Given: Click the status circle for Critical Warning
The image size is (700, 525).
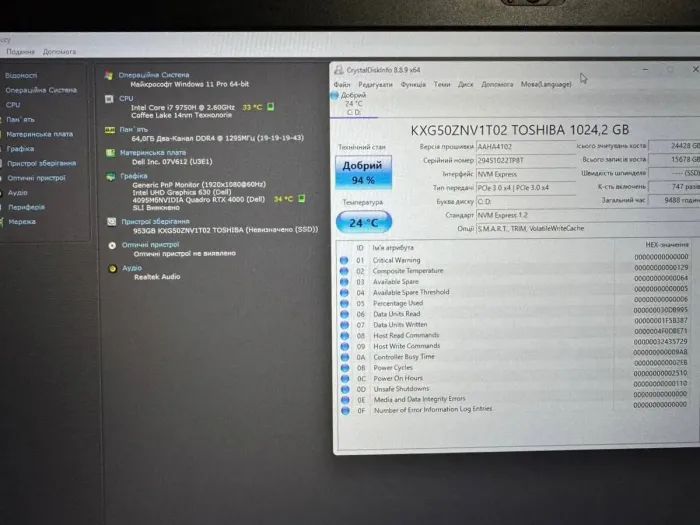Looking at the screenshot, I should pyautogui.click(x=344, y=260).
